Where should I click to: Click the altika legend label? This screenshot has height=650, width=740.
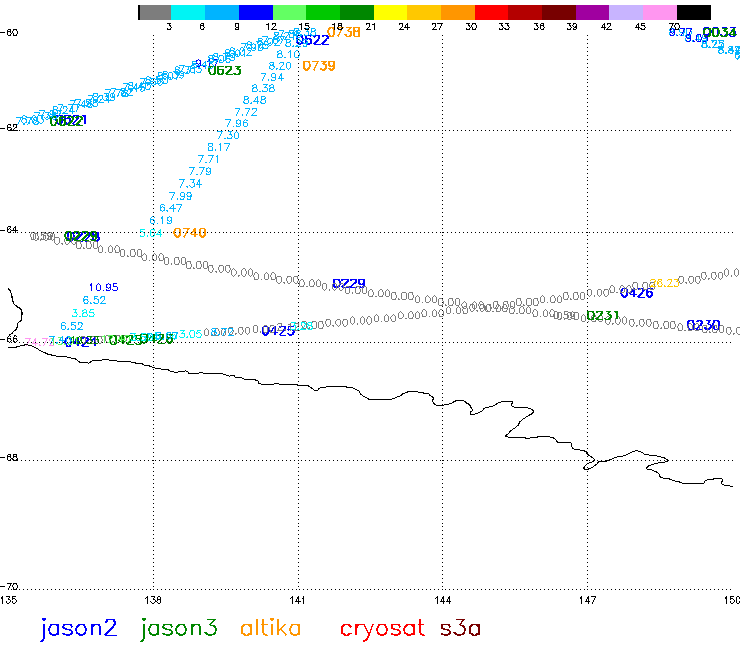(x=270, y=628)
